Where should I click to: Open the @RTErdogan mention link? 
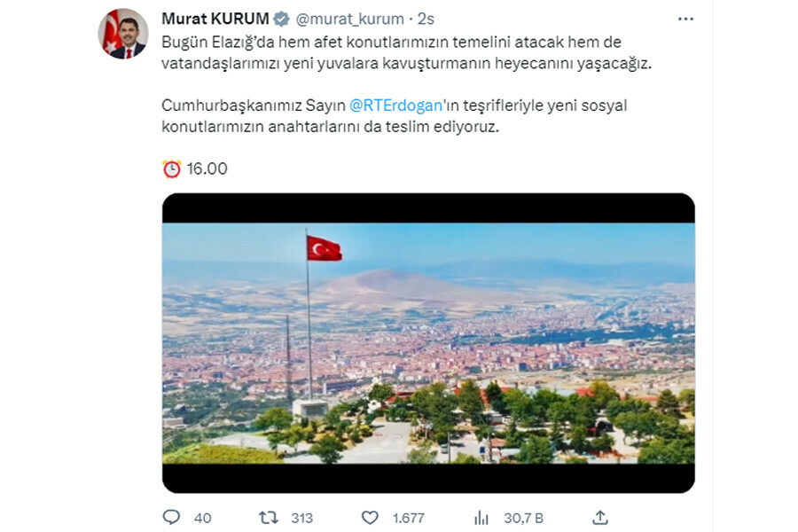[x=396, y=106]
